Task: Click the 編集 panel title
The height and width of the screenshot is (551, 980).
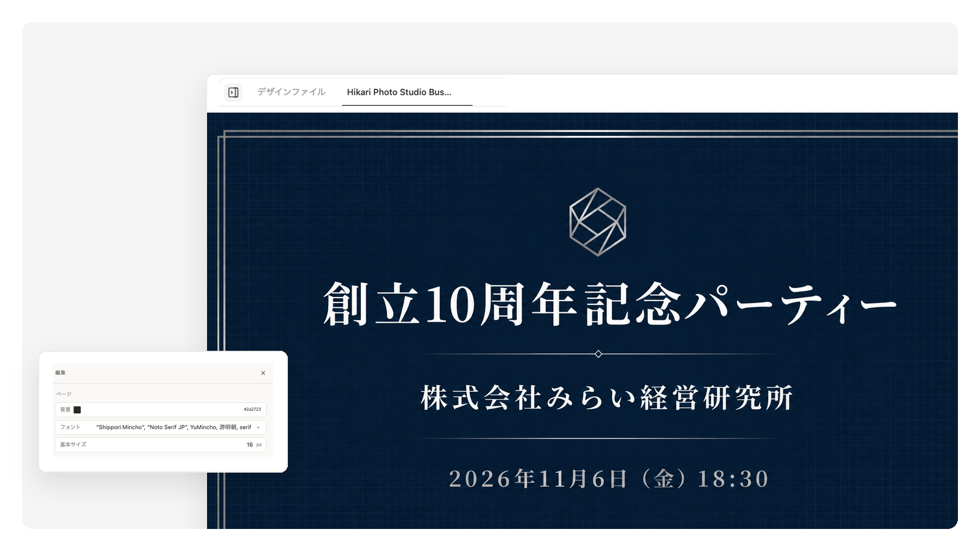Action: point(60,373)
